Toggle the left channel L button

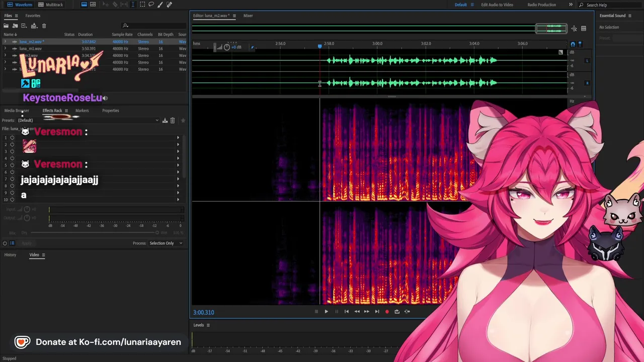[x=587, y=61]
